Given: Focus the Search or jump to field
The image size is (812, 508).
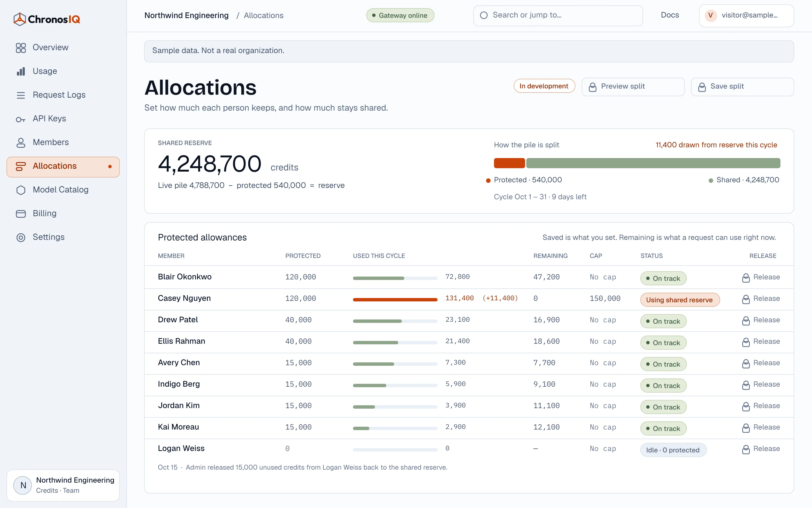Looking at the screenshot, I should coord(558,16).
